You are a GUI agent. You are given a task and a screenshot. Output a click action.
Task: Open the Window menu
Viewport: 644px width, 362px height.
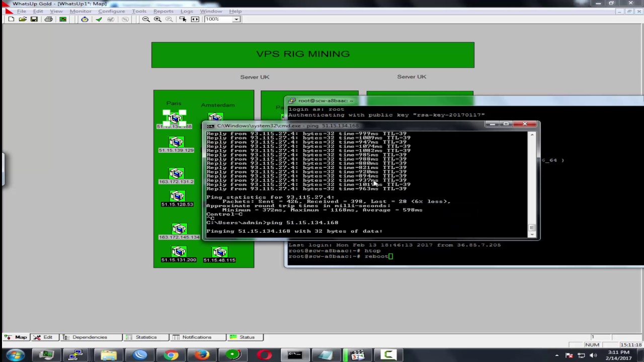click(x=211, y=11)
